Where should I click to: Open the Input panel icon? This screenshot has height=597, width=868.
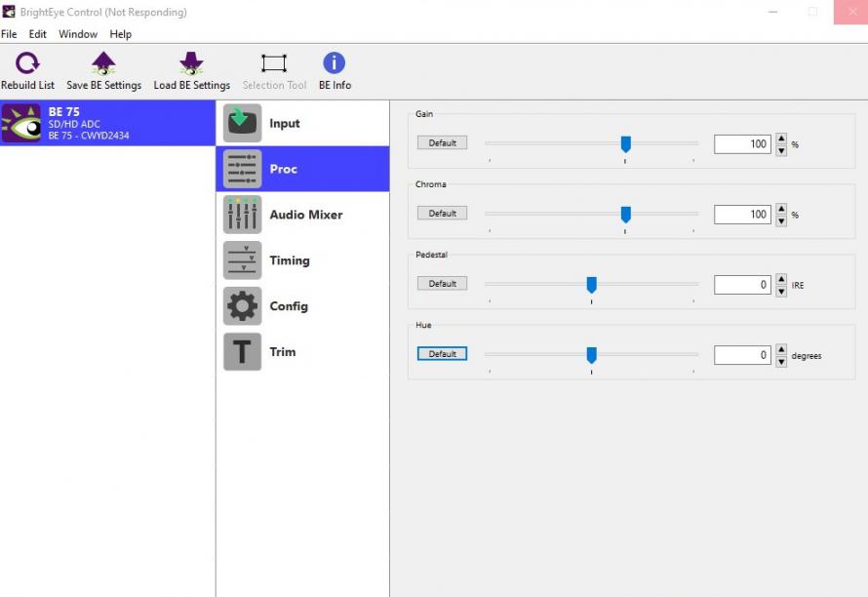243,123
